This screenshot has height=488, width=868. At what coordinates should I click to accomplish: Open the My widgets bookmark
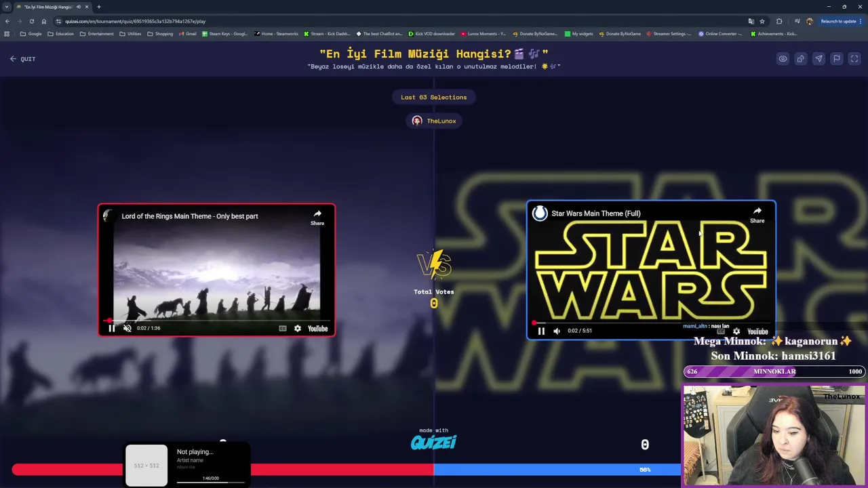click(580, 34)
